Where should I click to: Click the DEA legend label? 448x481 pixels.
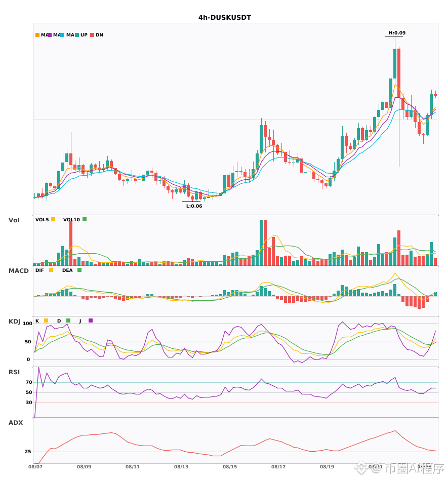point(67,270)
